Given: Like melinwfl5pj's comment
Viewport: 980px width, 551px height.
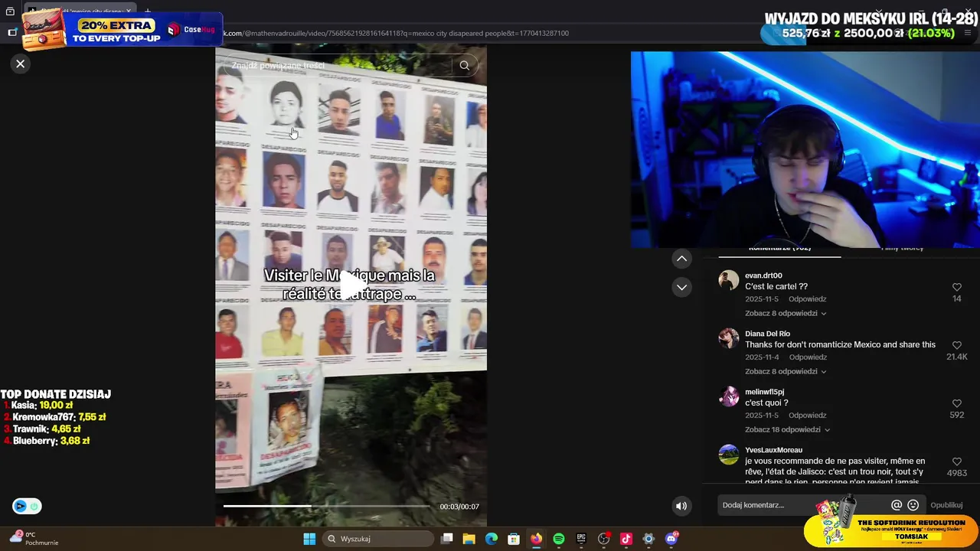Looking at the screenshot, I should [956, 403].
